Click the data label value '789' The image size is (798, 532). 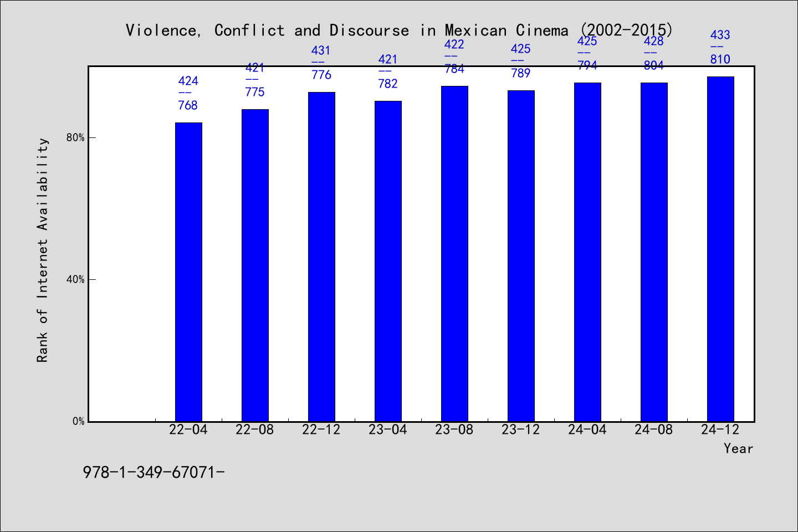tap(521, 73)
